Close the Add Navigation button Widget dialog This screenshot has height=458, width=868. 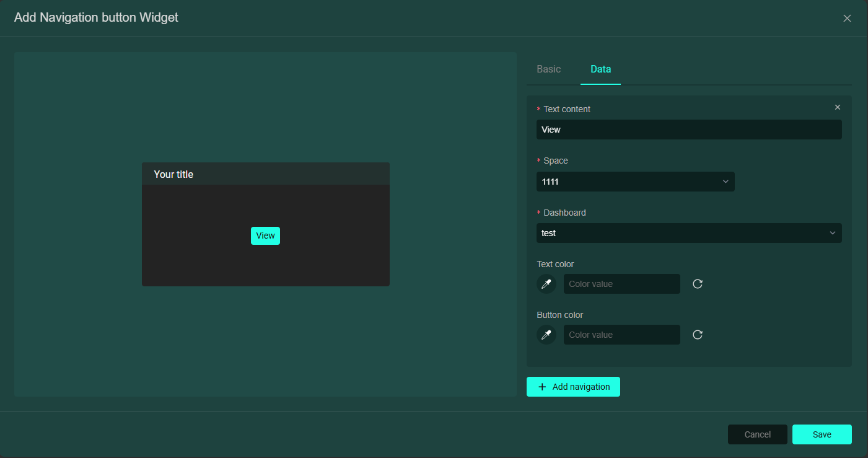point(847,19)
